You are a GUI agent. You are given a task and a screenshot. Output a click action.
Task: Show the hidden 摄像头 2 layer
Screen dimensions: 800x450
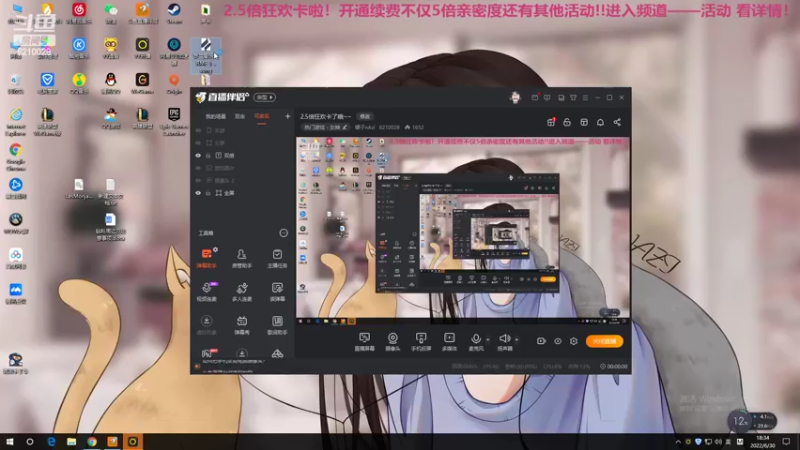click(x=198, y=181)
